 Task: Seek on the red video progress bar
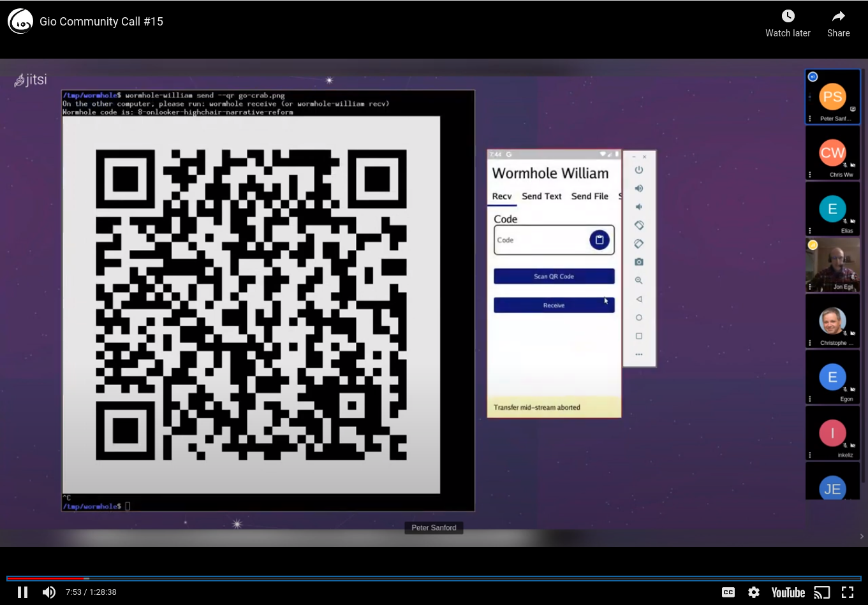pyautogui.click(x=434, y=578)
